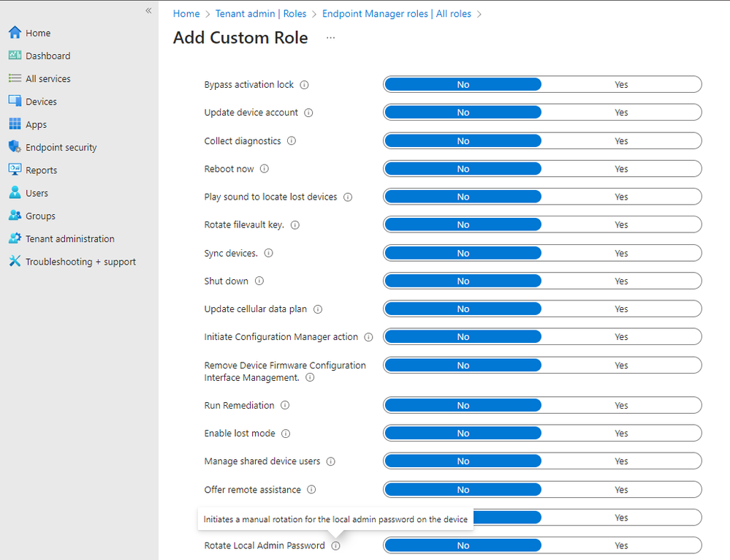Screen dimensions: 730x560
Task: Set Collect diagnostics to Yes
Action: [621, 141]
